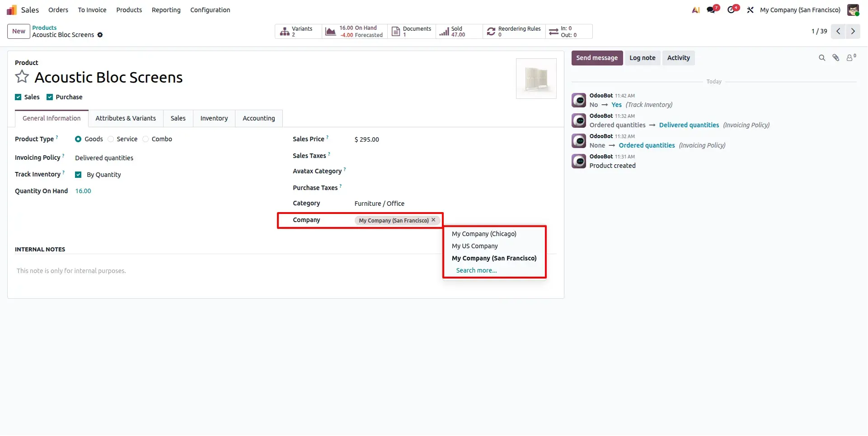The height and width of the screenshot is (436, 868).
Task: Switch to the Sales tab
Action: (178, 118)
